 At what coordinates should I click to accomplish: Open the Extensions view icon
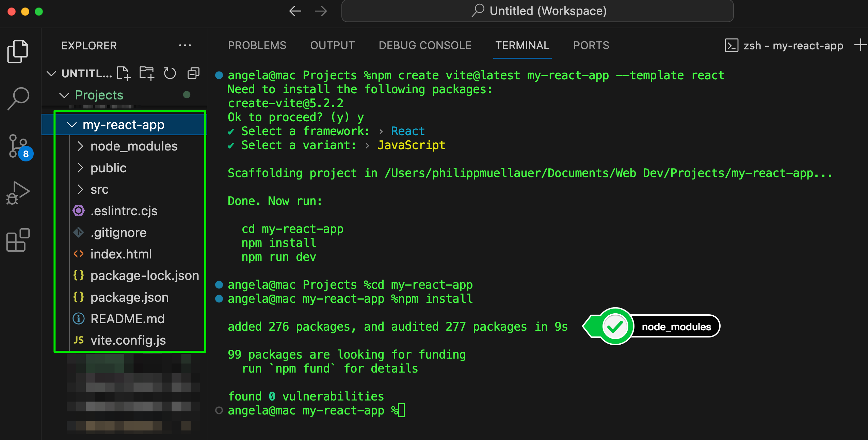click(x=18, y=240)
